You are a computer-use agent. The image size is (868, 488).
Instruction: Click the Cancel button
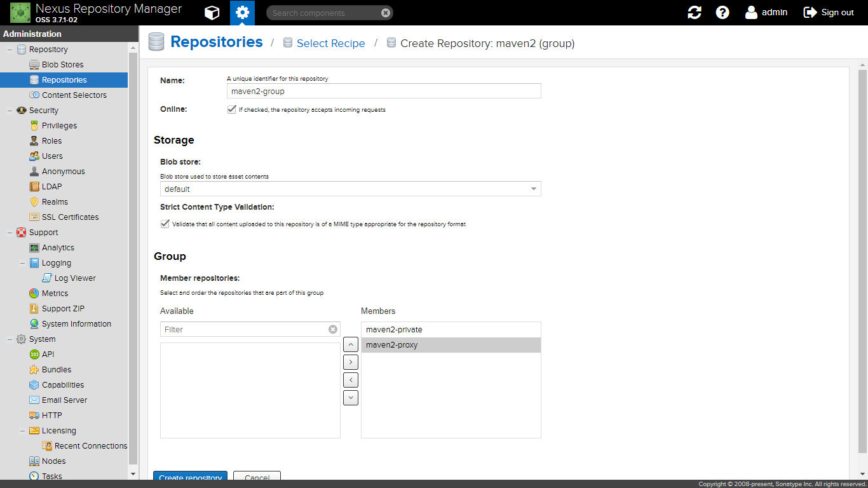(x=257, y=476)
